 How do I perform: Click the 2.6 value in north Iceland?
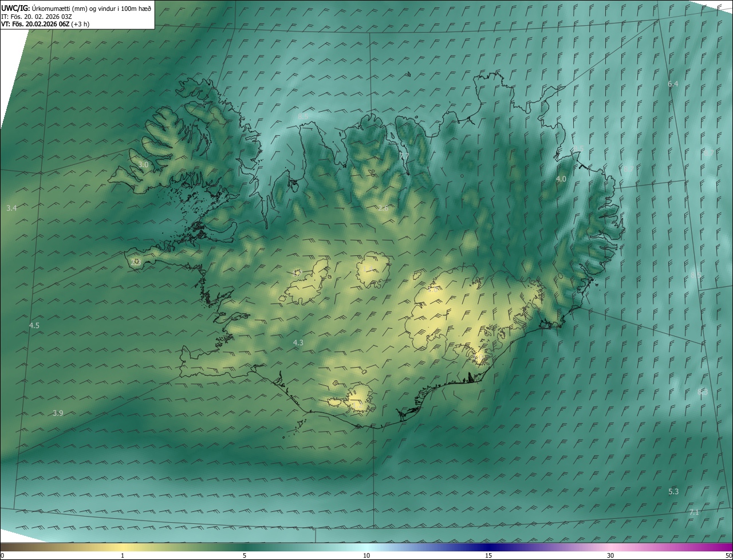click(x=383, y=208)
